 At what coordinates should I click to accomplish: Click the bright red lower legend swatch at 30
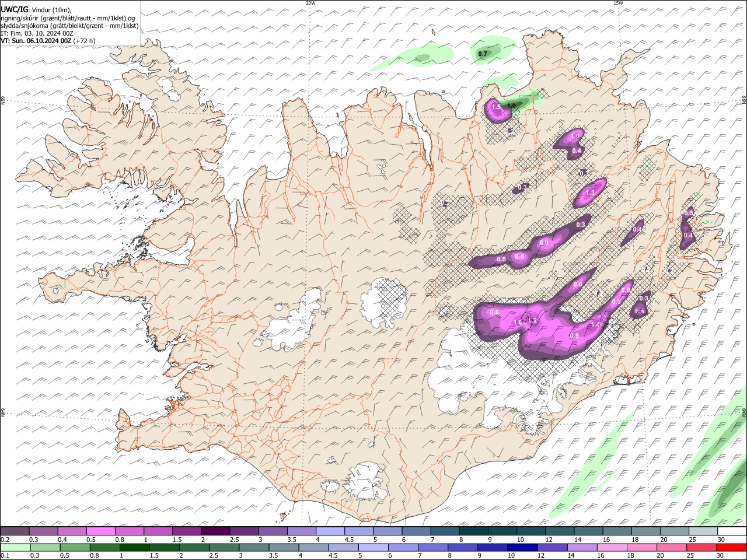point(731,547)
